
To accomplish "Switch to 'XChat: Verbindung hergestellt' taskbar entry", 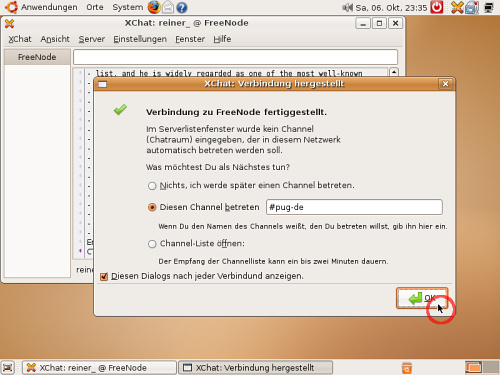I will (x=256, y=368).
